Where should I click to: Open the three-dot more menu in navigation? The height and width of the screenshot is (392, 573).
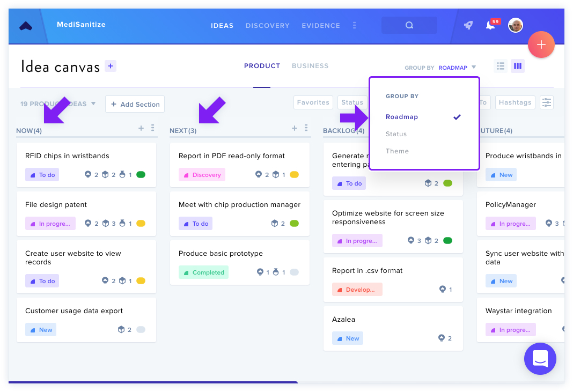(x=354, y=25)
